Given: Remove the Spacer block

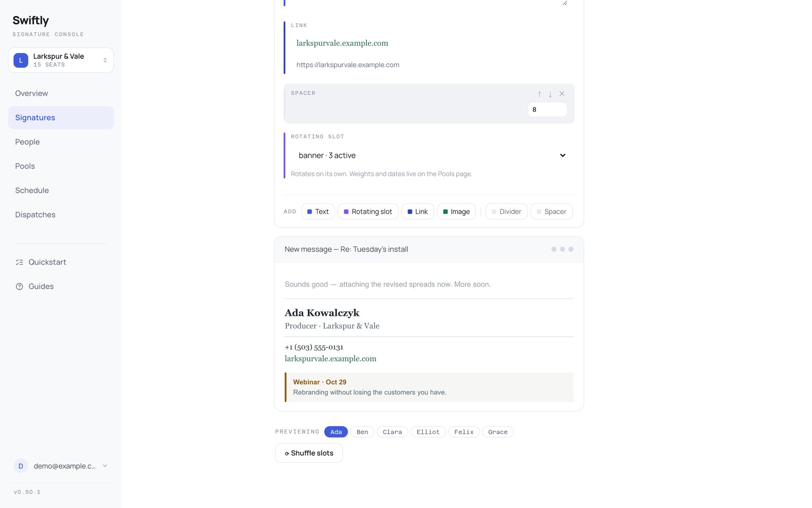Looking at the screenshot, I should point(562,94).
